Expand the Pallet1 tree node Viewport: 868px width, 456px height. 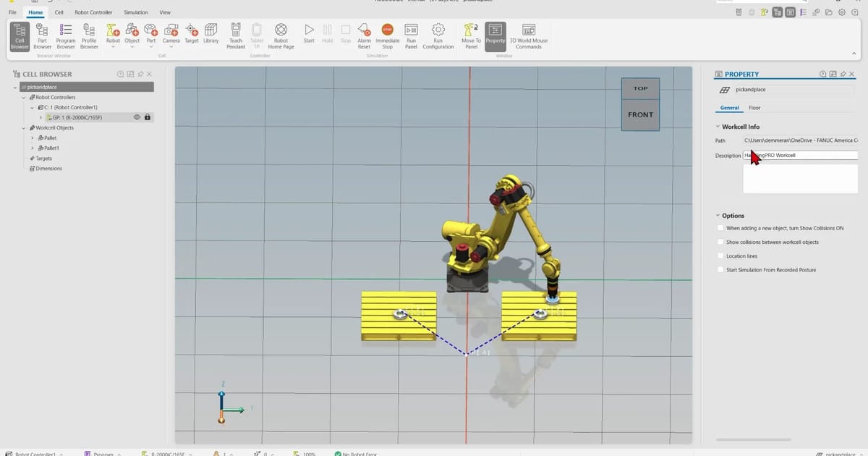(x=32, y=148)
